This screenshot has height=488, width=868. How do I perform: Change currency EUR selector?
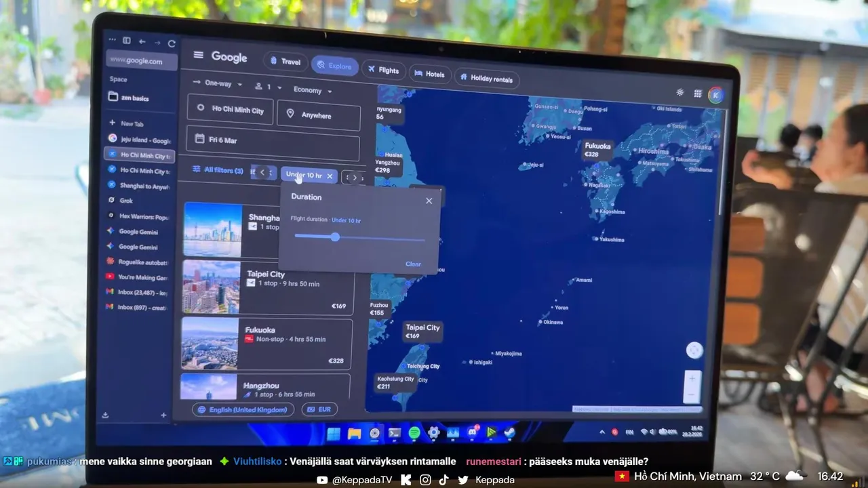tap(319, 409)
